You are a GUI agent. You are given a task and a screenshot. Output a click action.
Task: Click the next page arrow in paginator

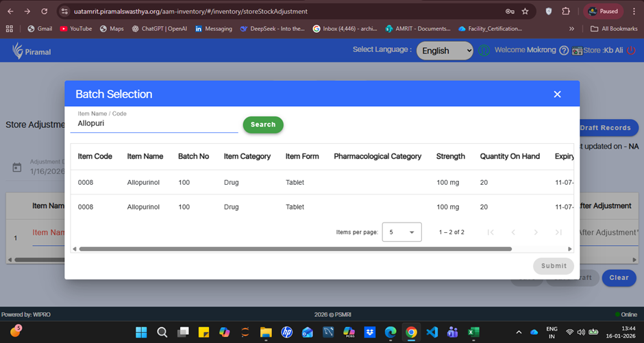[536, 232]
